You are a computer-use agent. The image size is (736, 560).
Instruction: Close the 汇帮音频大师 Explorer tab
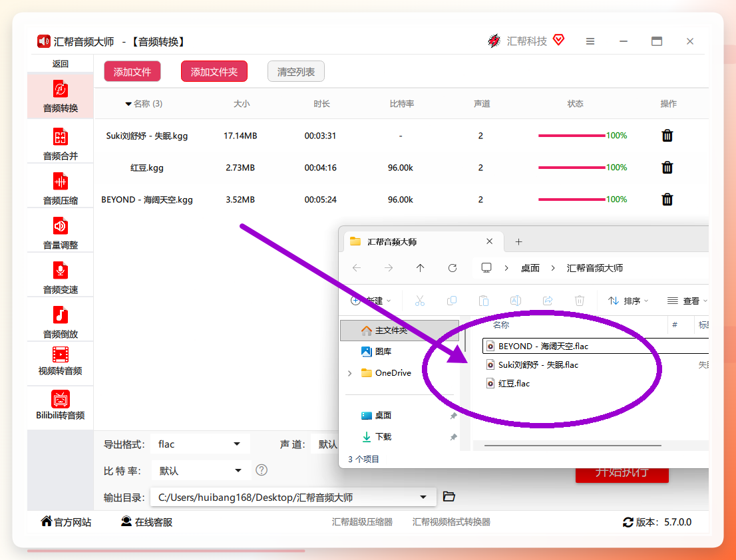pyautogui.click(x=490, y=241)
